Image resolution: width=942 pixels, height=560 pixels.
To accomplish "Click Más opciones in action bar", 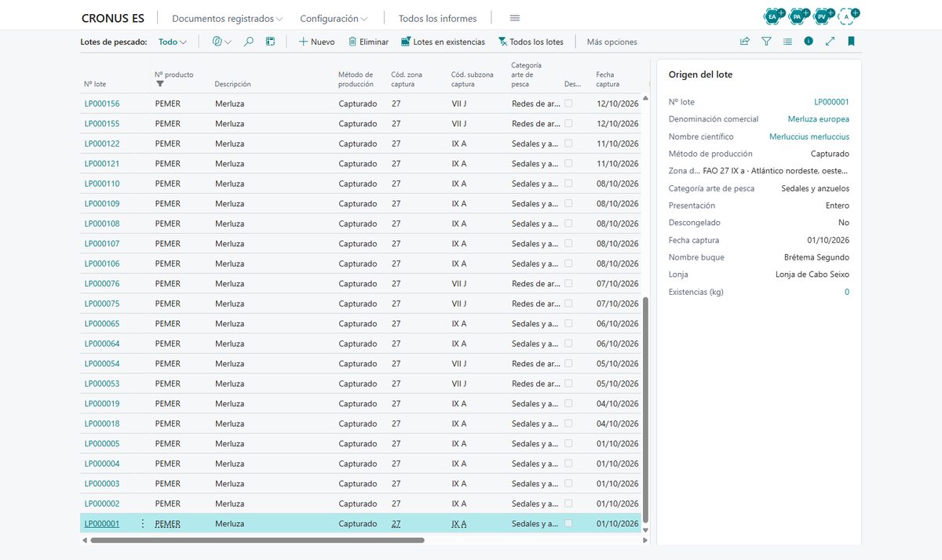I will pyautogui.click(x=612, y=42).
